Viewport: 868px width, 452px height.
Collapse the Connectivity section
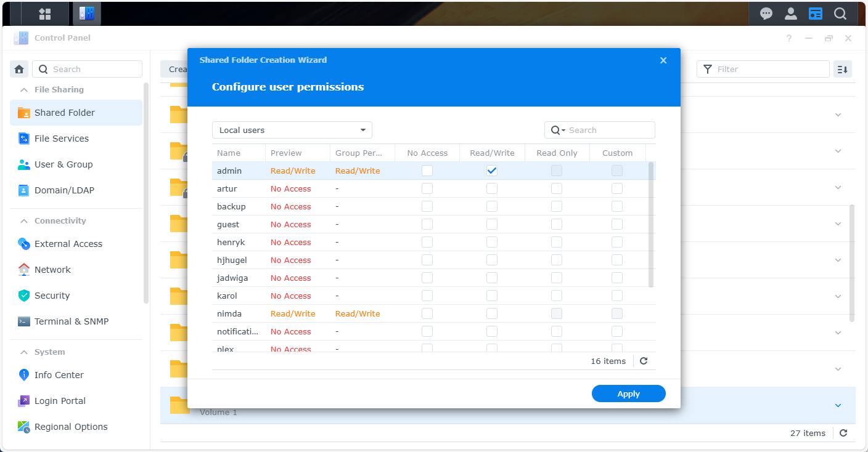pos(24,220)
